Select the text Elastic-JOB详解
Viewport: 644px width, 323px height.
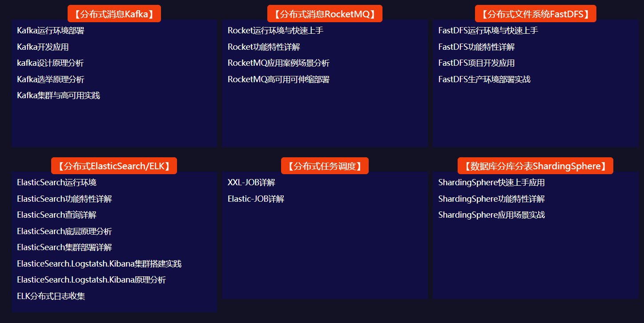click(256, 199)
